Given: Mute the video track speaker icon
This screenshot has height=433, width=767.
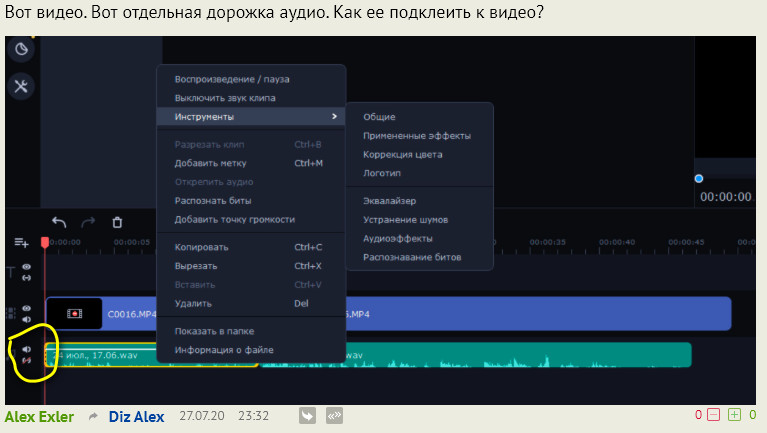Looking at the screenshot, I should coord(26,319).
